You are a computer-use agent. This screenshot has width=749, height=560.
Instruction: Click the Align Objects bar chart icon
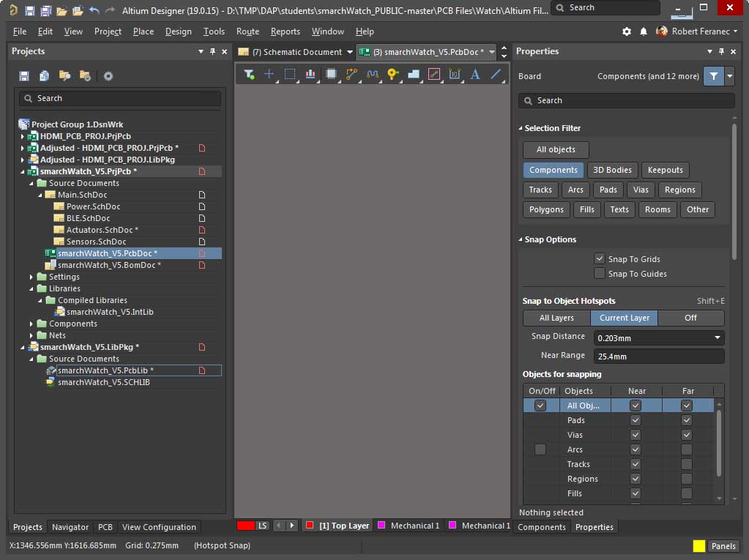pyautogui.click(x=310, y=74)
